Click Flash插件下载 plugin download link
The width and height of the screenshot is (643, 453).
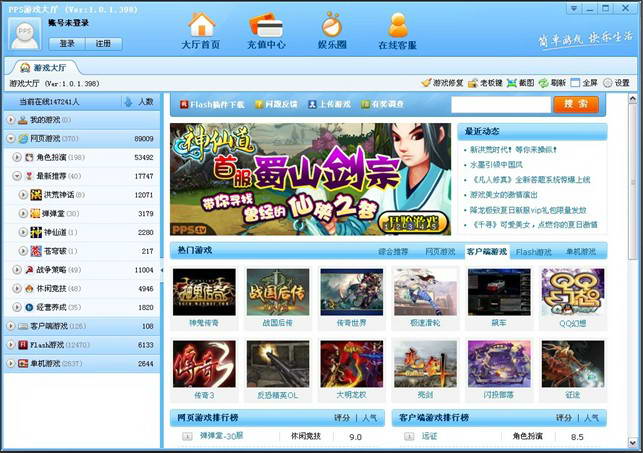pos(212,105)
